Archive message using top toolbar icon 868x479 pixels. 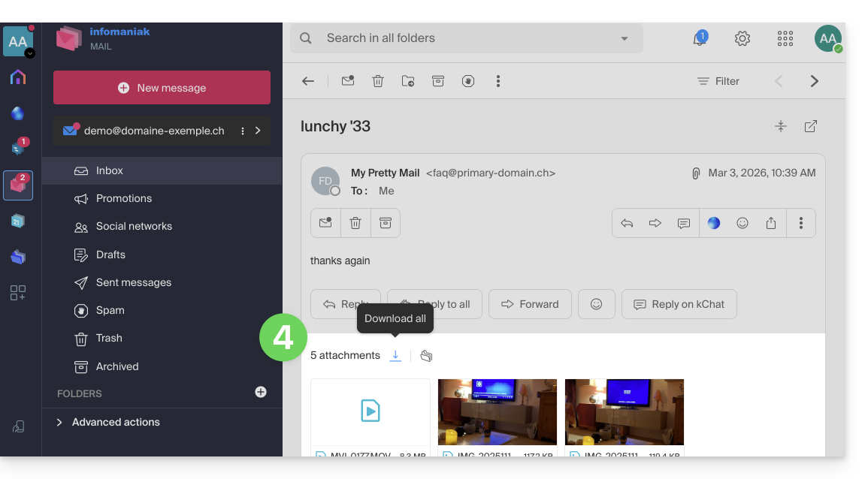tap(438, 81)
